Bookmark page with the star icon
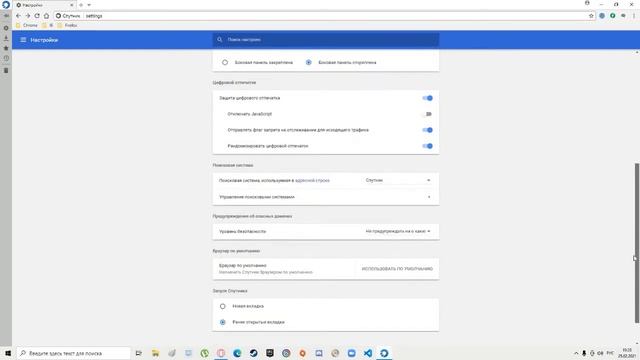 (591, 16)
